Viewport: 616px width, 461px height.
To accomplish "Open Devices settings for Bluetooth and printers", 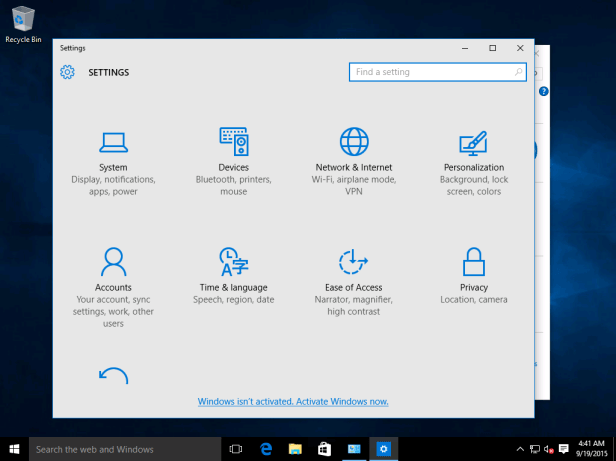I will click(x=233, y=141).
